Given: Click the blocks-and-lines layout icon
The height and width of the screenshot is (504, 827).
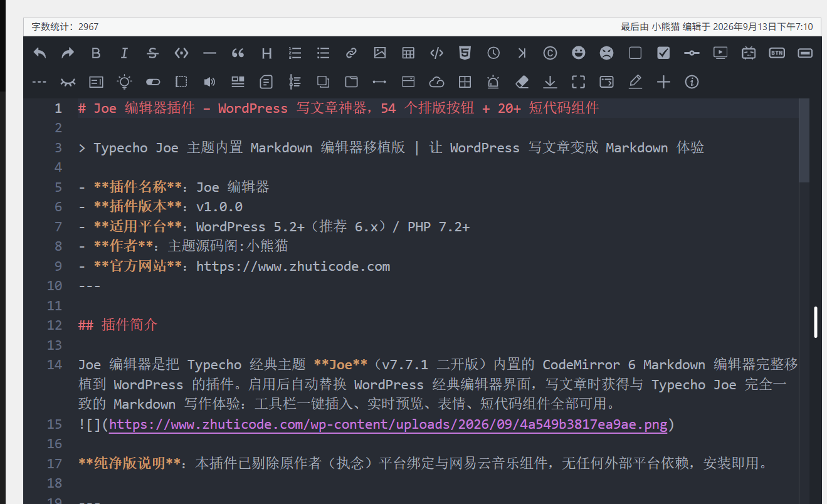Looking at the screenshot, I should (x=238, y=82).
